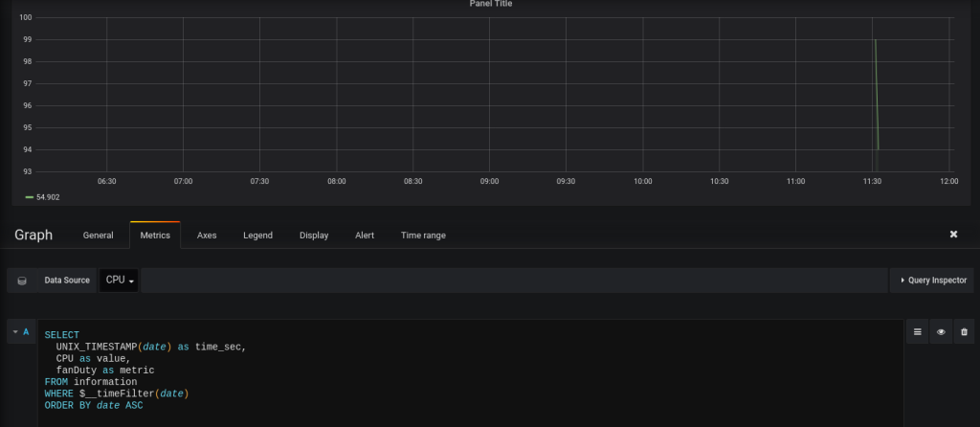
Task: Toggle the 54.902 series in legend
Action: (48, 197)
